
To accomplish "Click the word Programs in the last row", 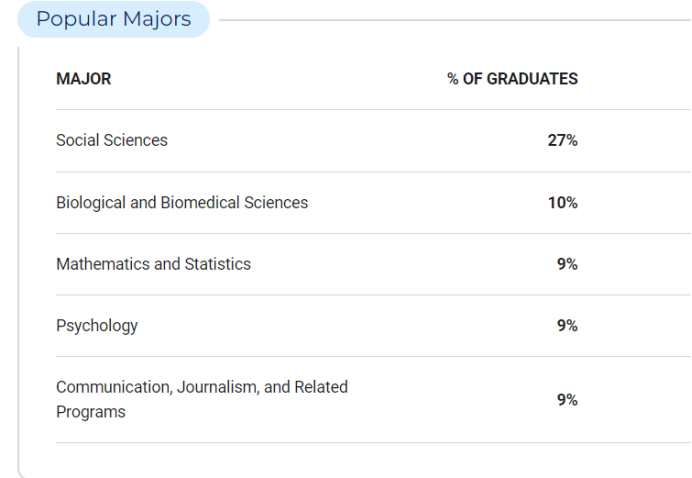I will [90, 412].
